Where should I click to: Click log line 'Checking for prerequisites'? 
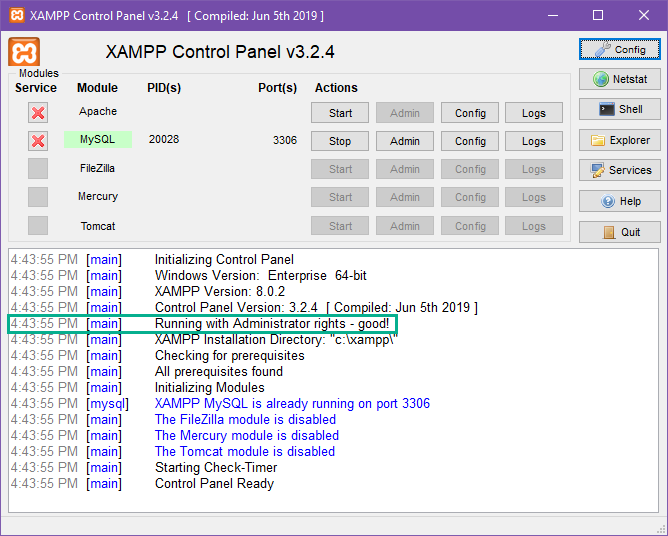[x=230, y=356]
